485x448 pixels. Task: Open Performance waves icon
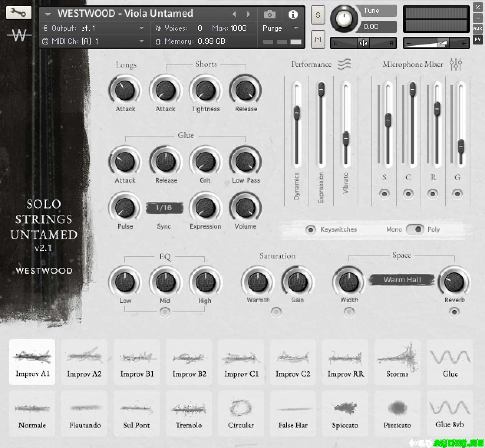pos(344,64)
